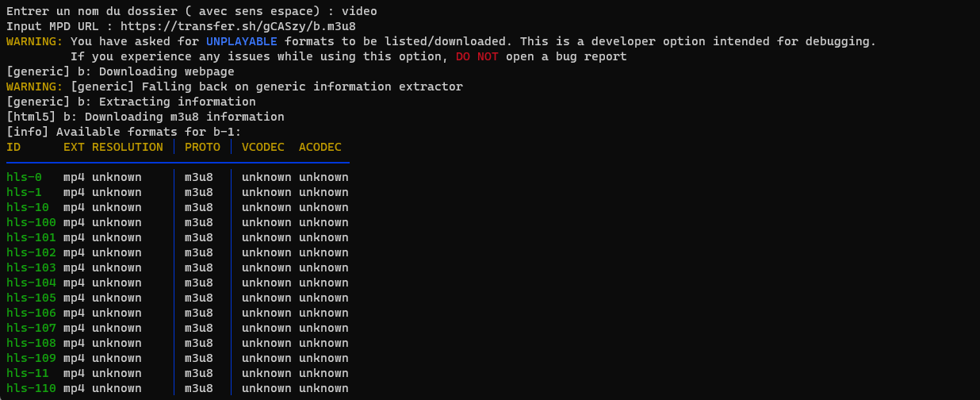The height and width of the screenshot is (400, 980).
Task: Select the hls-1 format ID
Action: tap(24, 192)
